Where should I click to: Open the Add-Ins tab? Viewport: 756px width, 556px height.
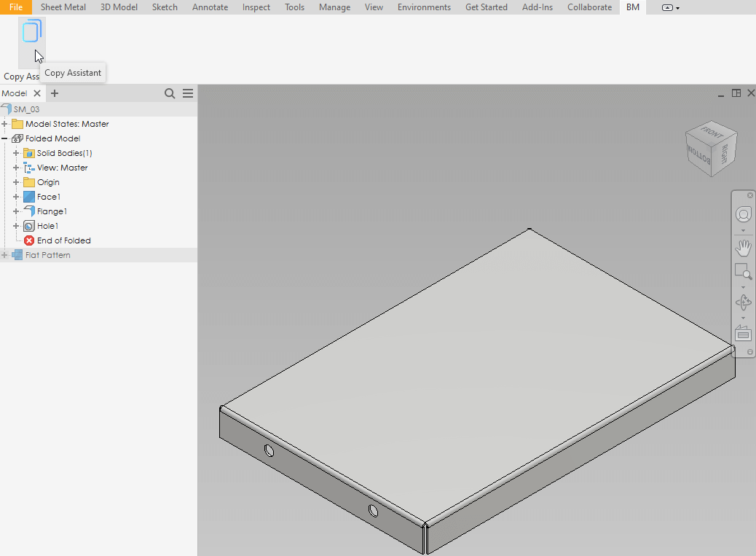537,7
